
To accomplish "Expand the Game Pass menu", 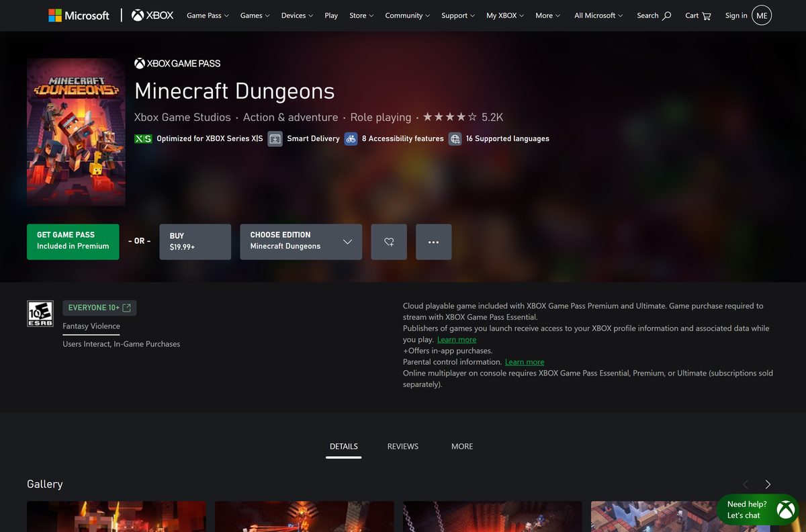I will (208, 15).
